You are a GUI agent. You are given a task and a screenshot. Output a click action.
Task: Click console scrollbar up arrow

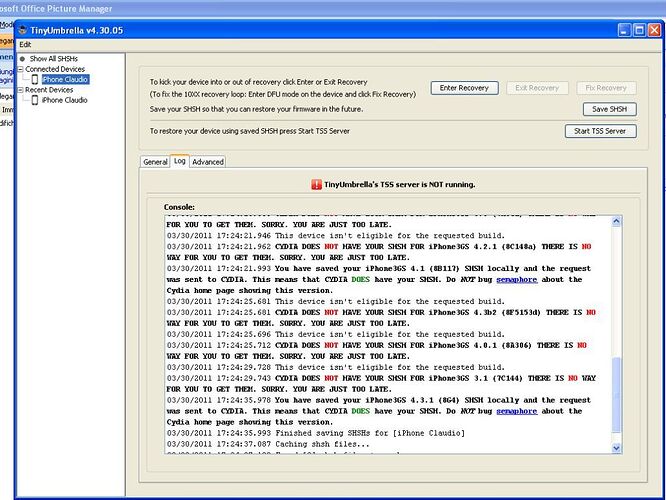click(x=616, y=221)
